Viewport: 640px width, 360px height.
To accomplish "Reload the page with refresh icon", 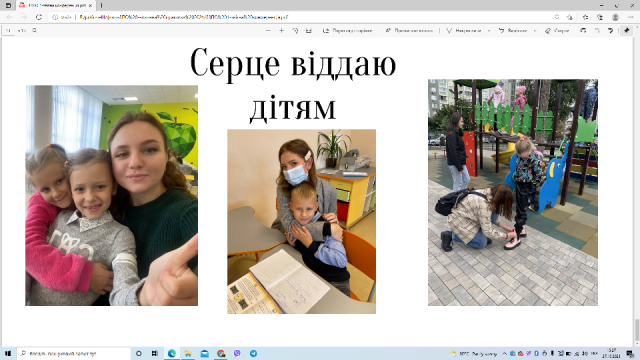I will point(39,17).
